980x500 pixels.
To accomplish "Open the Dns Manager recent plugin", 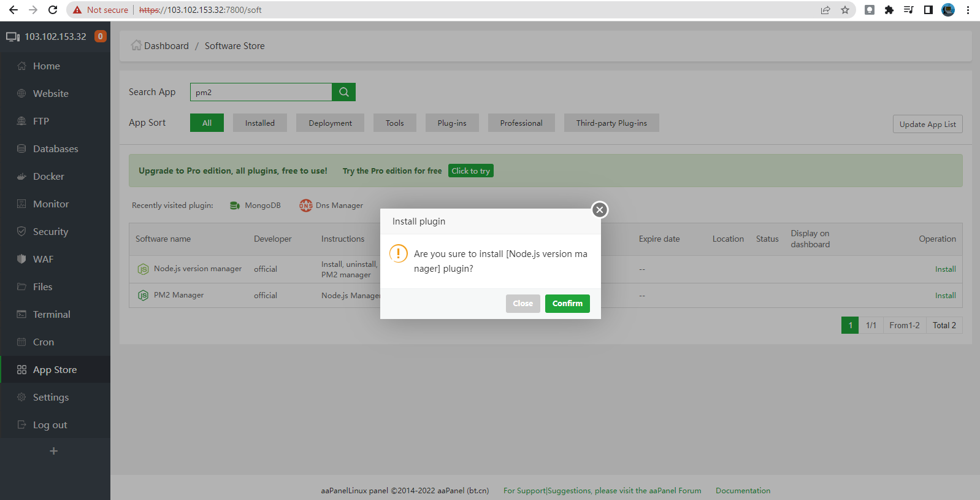I will pyautogui.click(x=331, y=206).
